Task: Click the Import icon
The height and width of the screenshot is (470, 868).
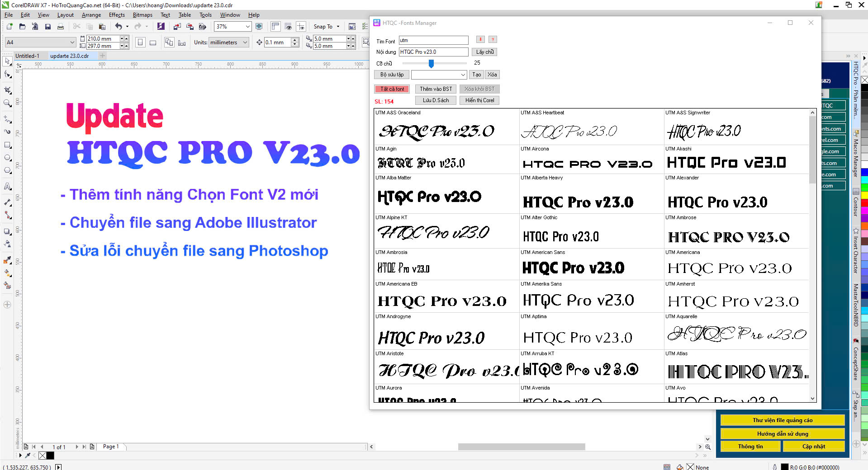Action: coord(177,27)
